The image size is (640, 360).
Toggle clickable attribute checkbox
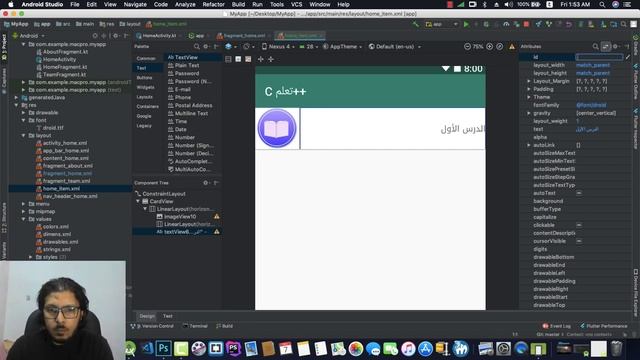579,225
